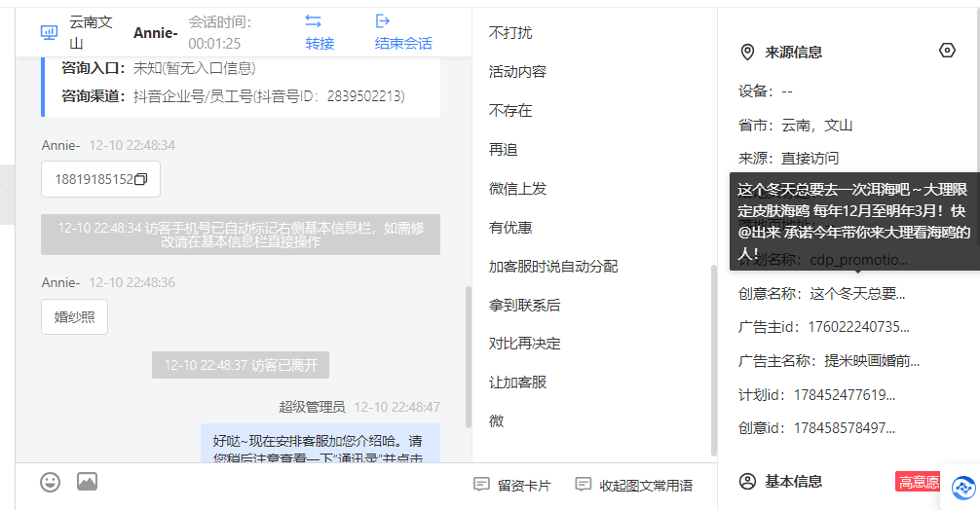
Task: Click the 来源：直接访问 field
Action: (788, 158)
